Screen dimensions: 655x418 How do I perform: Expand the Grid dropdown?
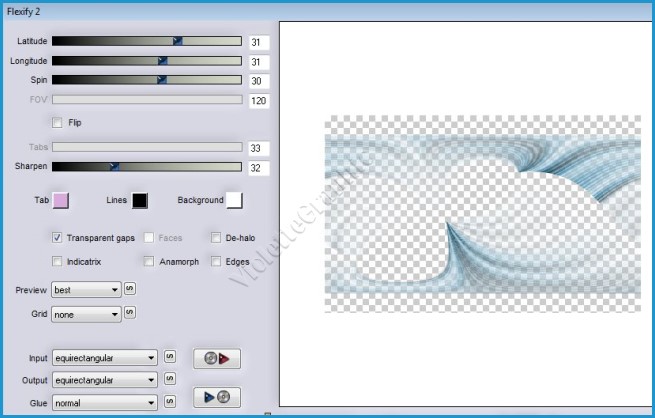pyautogui.click(x=86, y=314)
